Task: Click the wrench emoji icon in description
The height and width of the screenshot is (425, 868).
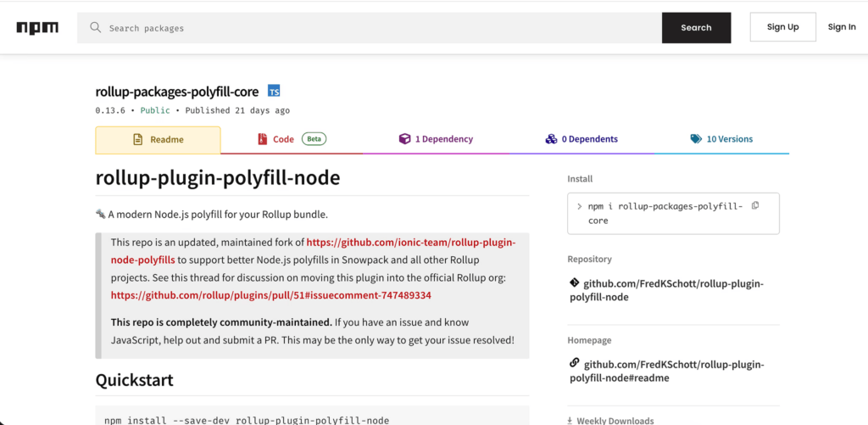Action: (100, 214)
